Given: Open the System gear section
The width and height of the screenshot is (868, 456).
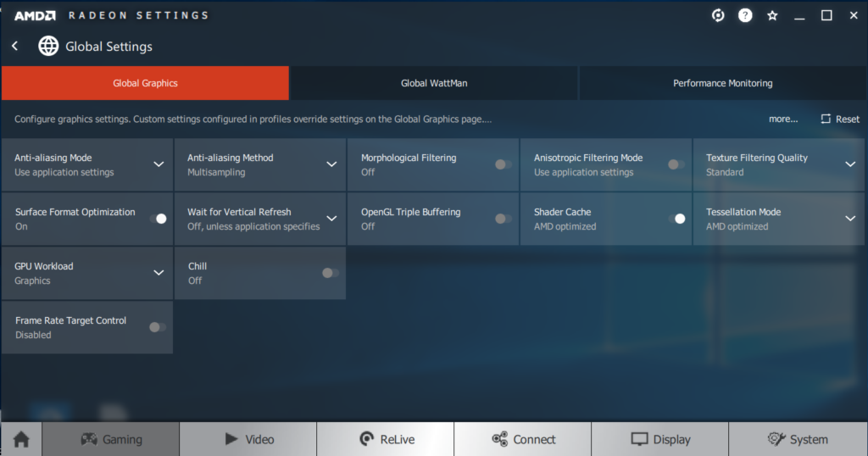Looking at the screenshot, I should click(797, 439).
